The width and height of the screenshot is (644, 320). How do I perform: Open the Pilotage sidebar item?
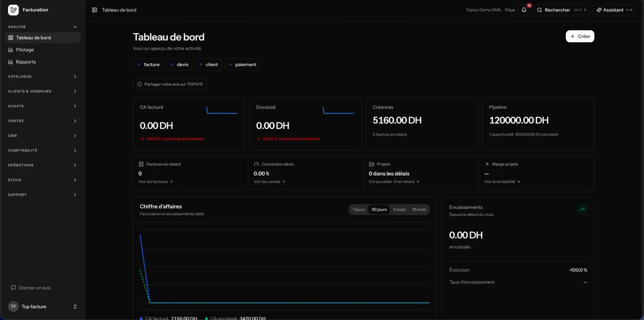[43, 50]
